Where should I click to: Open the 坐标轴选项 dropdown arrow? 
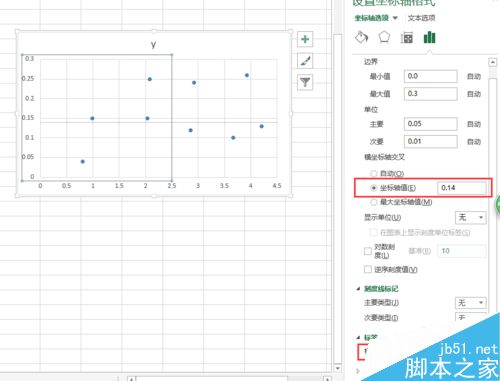(x=395, y=18)
